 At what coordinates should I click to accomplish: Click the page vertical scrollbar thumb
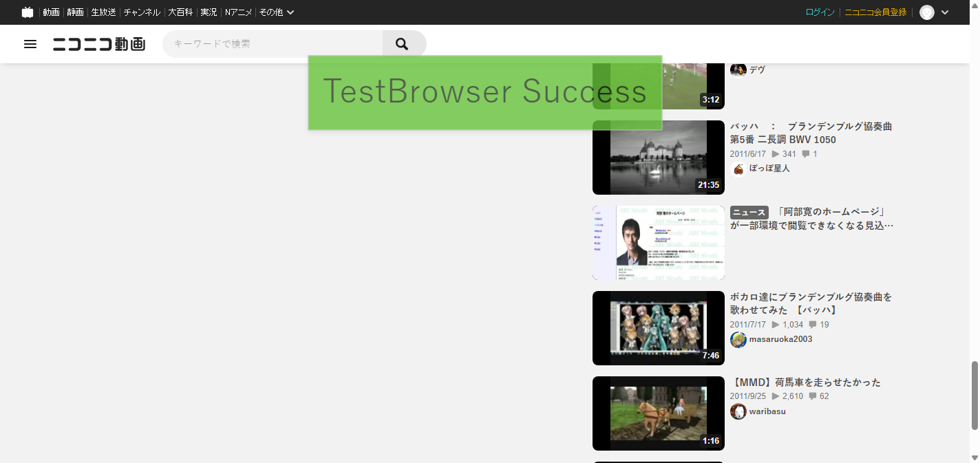pos(974,396)
